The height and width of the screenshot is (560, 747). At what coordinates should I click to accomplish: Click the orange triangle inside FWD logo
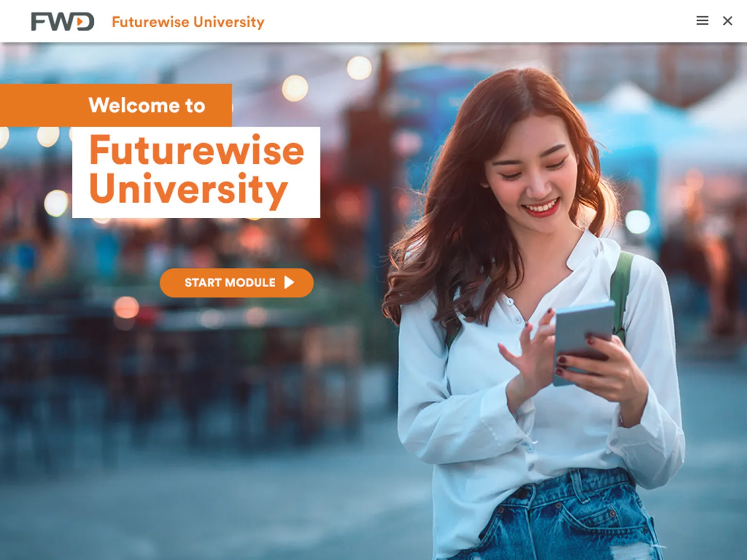[x=80, y=22]
